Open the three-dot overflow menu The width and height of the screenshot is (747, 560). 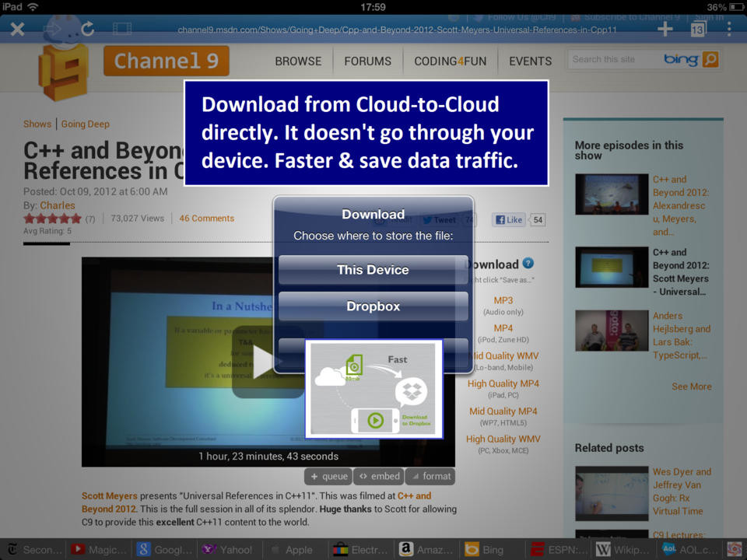[x=729, y=29]
